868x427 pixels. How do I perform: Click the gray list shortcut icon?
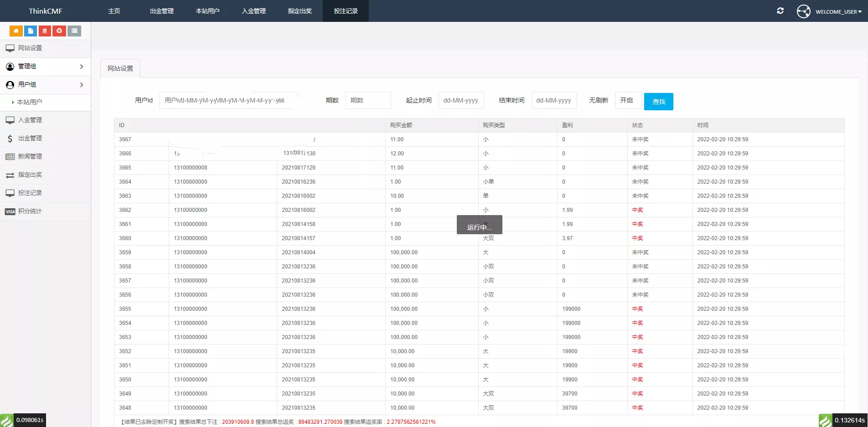[74, 31]
